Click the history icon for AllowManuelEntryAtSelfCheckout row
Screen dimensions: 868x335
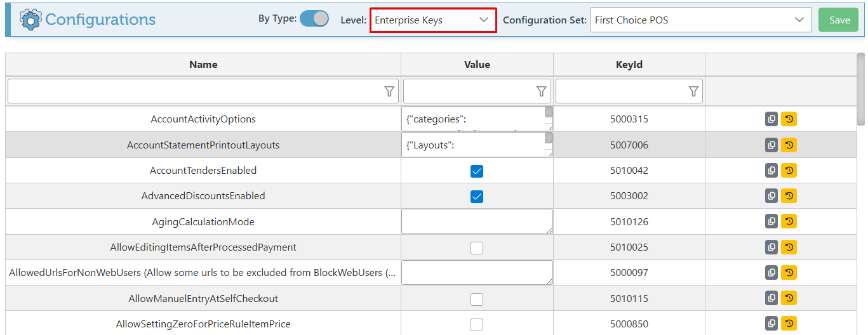tap(789, 298)
